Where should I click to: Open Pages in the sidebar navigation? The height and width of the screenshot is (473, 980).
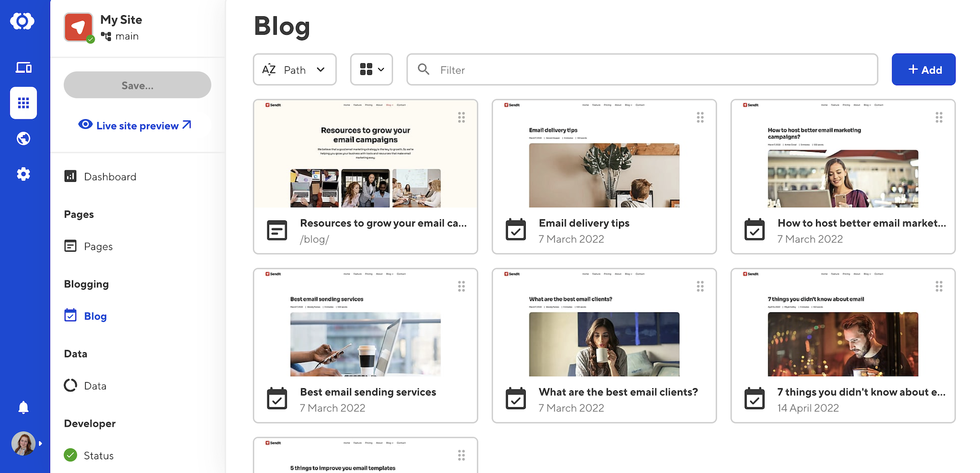[98, 246]
